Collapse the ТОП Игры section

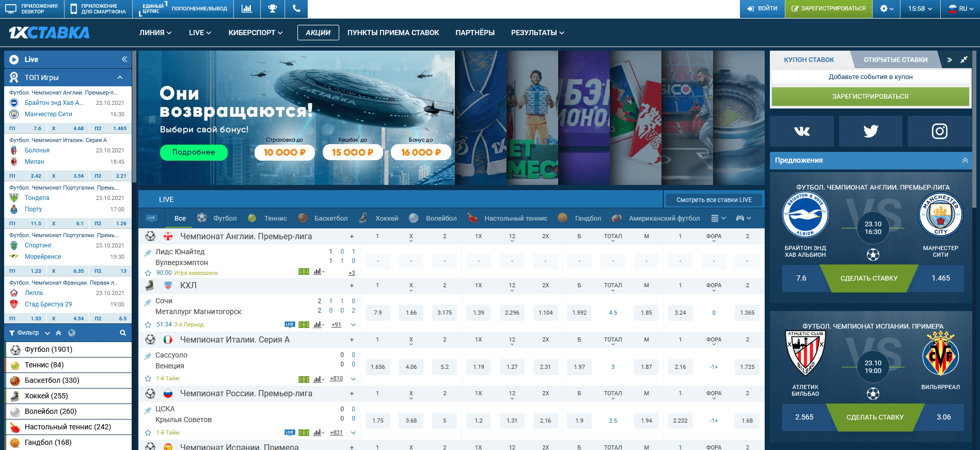120,77
